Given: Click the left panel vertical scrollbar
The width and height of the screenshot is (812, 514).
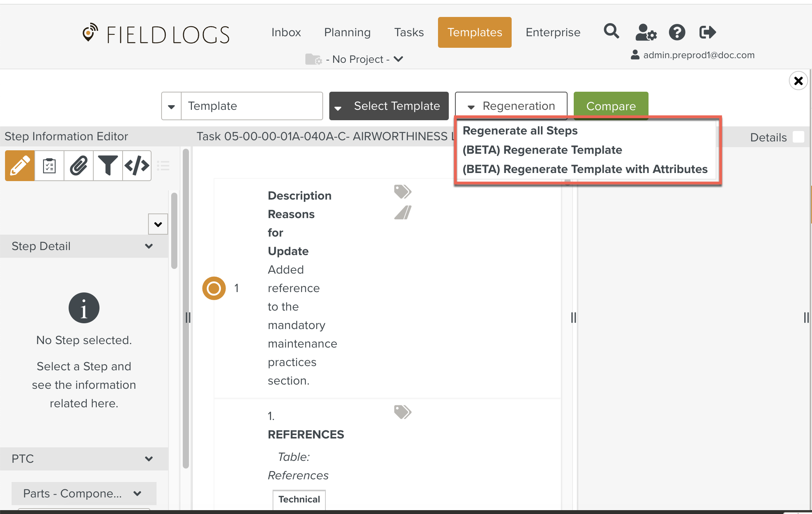Looking at the screenshot, I should (174, 231).
